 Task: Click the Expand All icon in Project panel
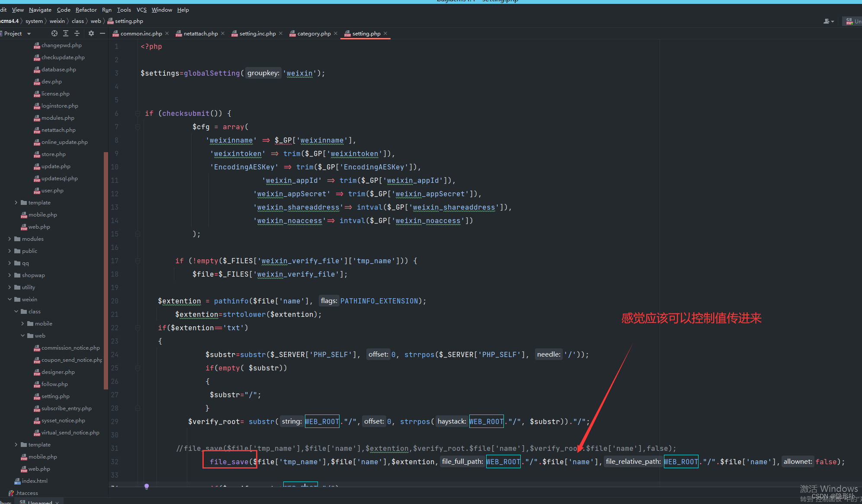66,33
